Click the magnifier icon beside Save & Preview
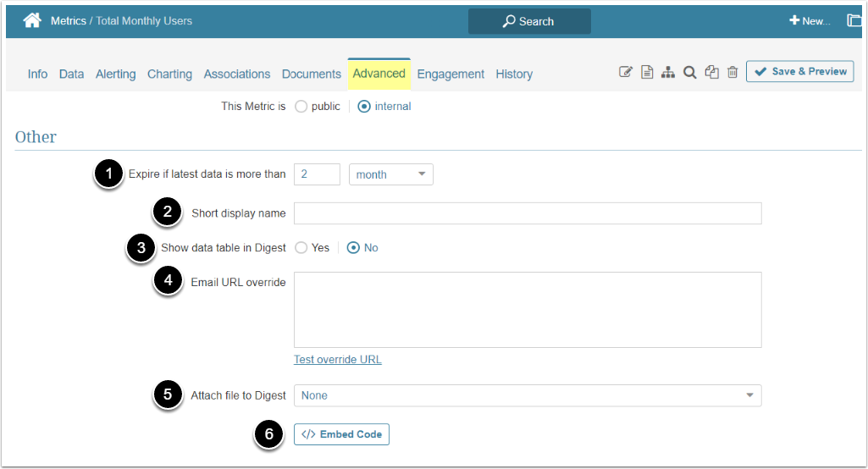The width and height of the screenshot is (868, 469). click(690, 73)
